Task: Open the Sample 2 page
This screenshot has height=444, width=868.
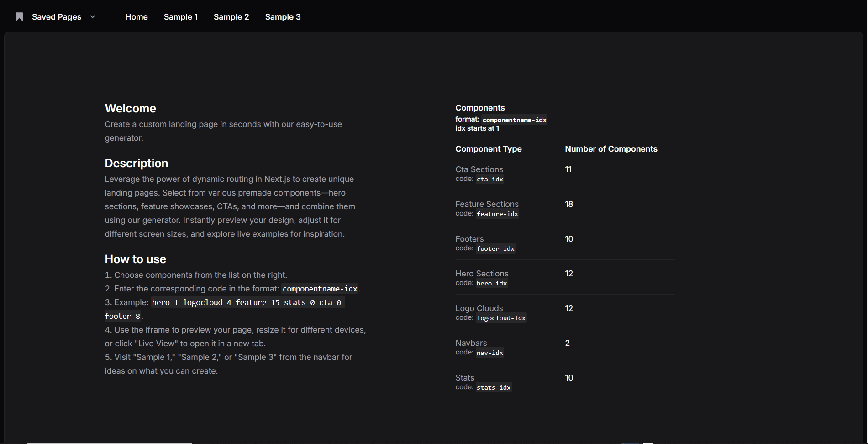Action: (x=231, y=17)
